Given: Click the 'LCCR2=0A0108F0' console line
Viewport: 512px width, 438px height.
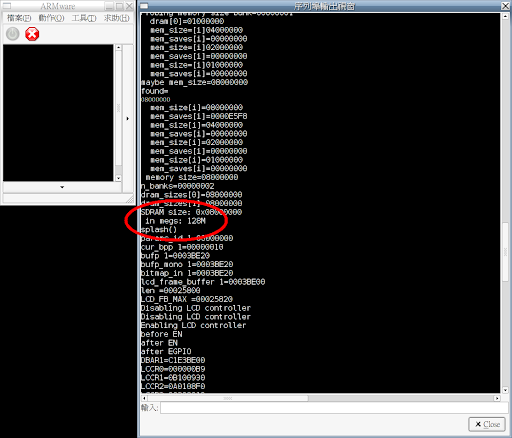Looking at the screenshot, I should (173, 386).
